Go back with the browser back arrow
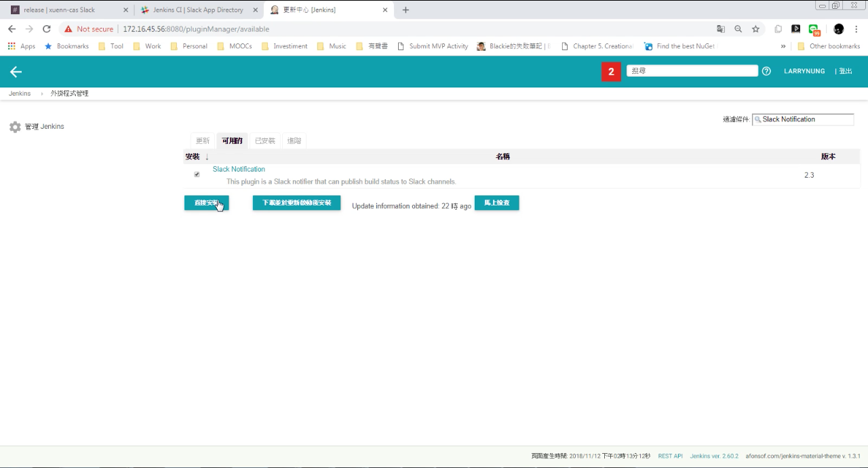Screen dimensions: 868x468 point(12,29)
